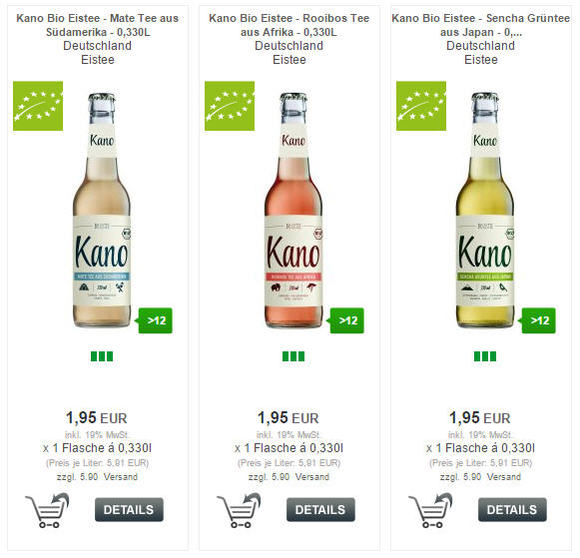
Task: Open the Kano Sencha Grüntee product title link
Action: (481, 25)
